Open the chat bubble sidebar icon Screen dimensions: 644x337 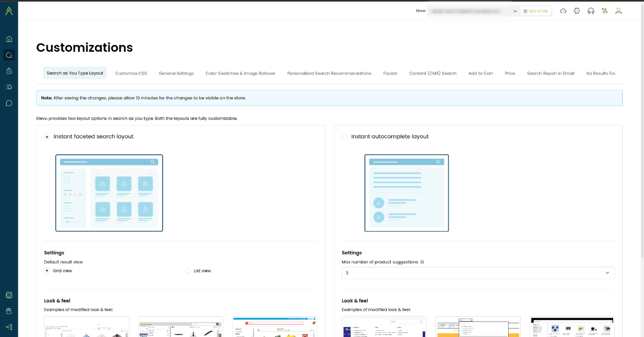point(9,104)
